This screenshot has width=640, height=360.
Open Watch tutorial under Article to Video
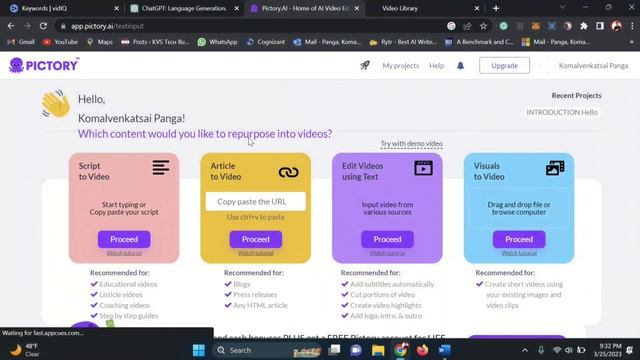pyautogui.click(x=256, y=253)
